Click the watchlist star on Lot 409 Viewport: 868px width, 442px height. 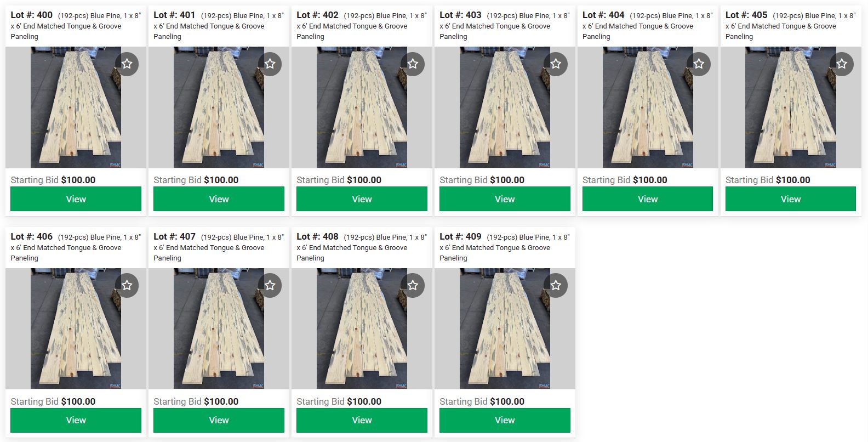point(556,286)
